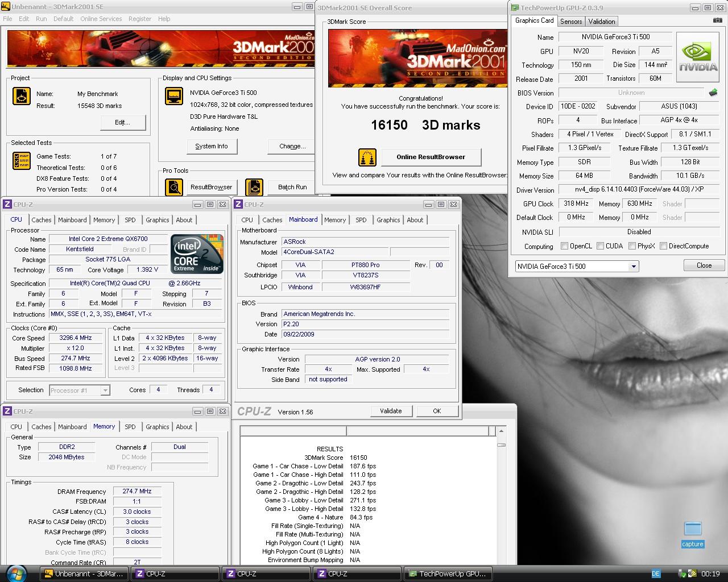The height and width of the screenshot is (582, 728).
Task: Click the Change... button
Action: click(292, 146)
